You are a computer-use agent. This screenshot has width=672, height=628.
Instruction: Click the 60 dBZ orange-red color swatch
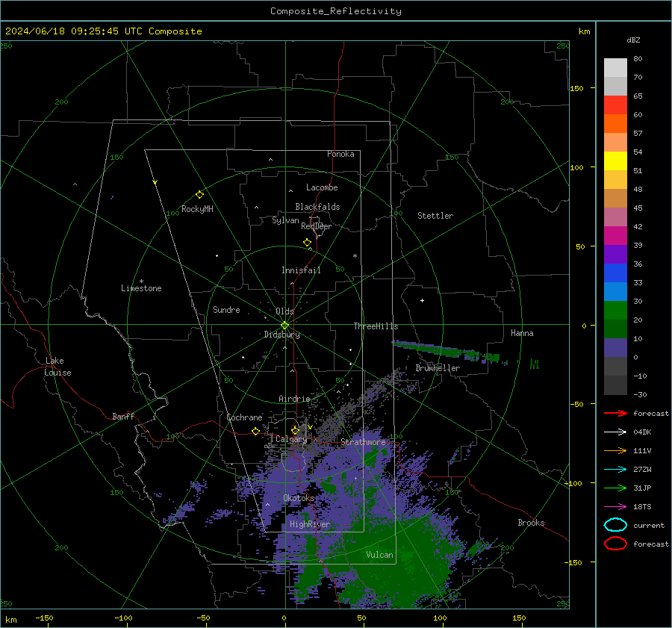[615, 123]
